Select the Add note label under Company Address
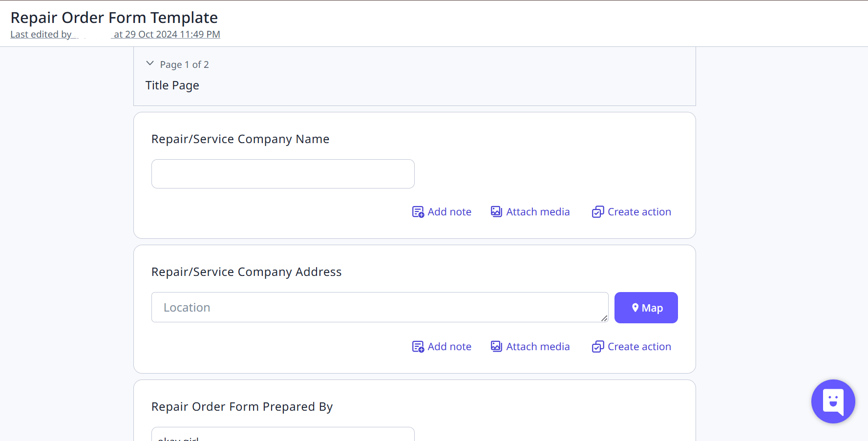This screenshot has height=441, width=868. point(449,346)
